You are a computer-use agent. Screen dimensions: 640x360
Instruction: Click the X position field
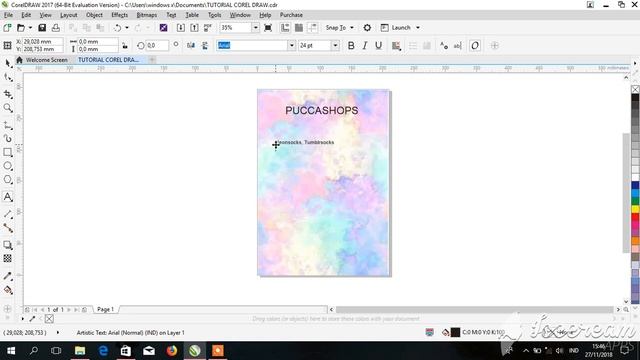(x=42, y=42)
